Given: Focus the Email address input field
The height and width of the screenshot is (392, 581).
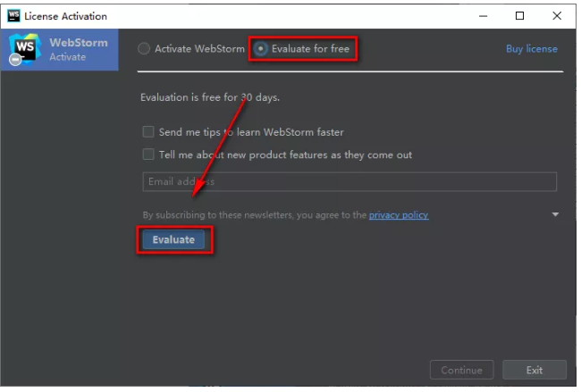Looking at the screenshot, I should (349, 182).
